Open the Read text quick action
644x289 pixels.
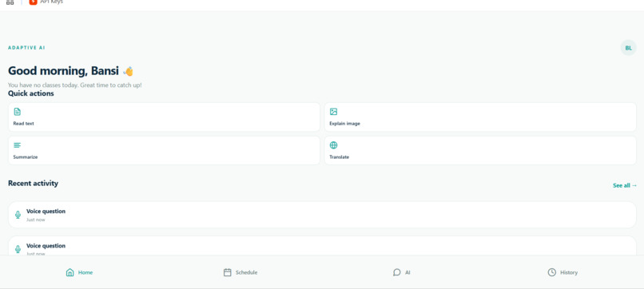tap(164, 117)
